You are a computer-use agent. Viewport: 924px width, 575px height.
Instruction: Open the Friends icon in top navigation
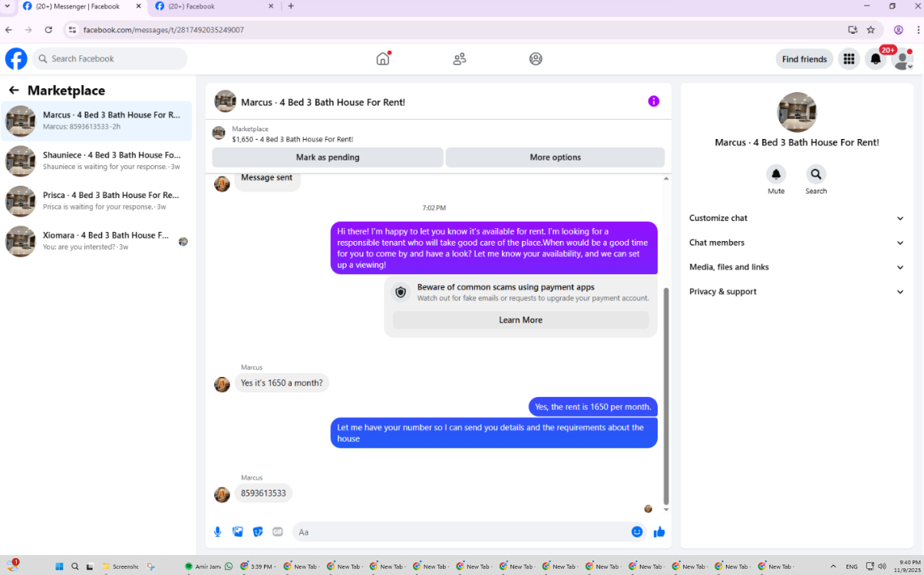tap(460, 58)
